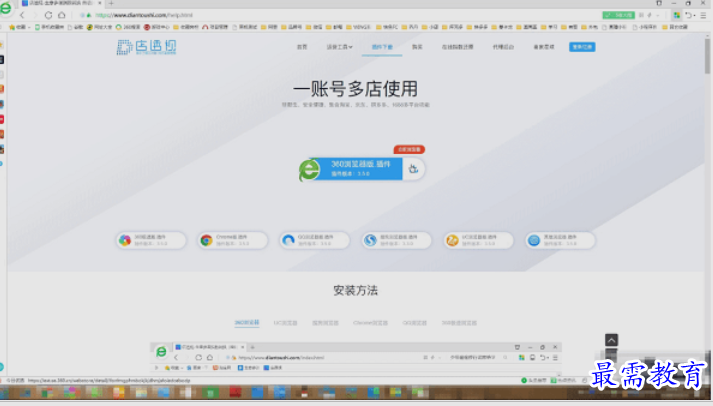Open the 网址大全 bookmark

pyautogui.click(x=99, y=27)
